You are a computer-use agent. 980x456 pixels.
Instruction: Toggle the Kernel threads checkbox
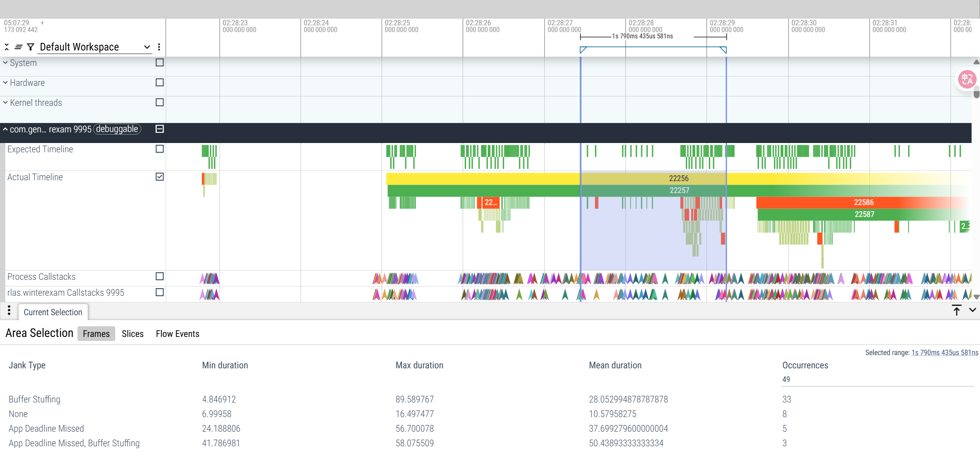tap(160, 103)
